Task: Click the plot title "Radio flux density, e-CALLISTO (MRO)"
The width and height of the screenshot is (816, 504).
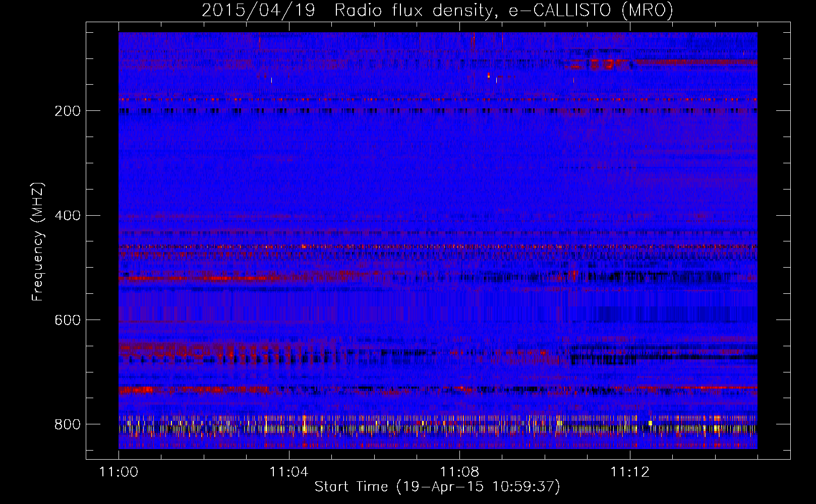Action: (x=504, y=11)
